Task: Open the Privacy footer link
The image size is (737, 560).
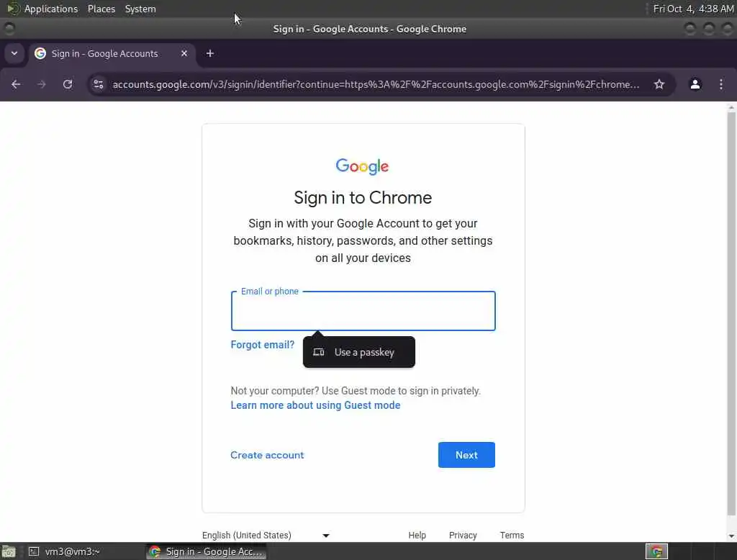Action: [x=463, y=535]
